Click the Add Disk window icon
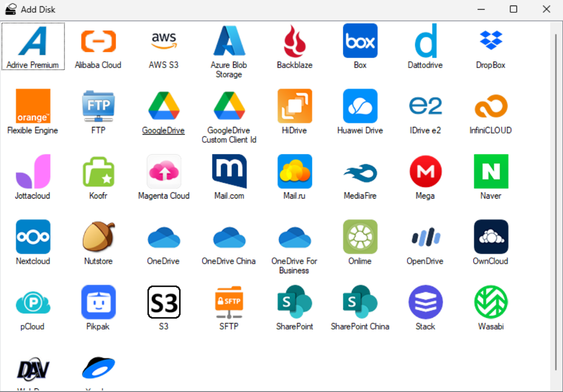This screenshot has height=392, width=563. (11, 9)
